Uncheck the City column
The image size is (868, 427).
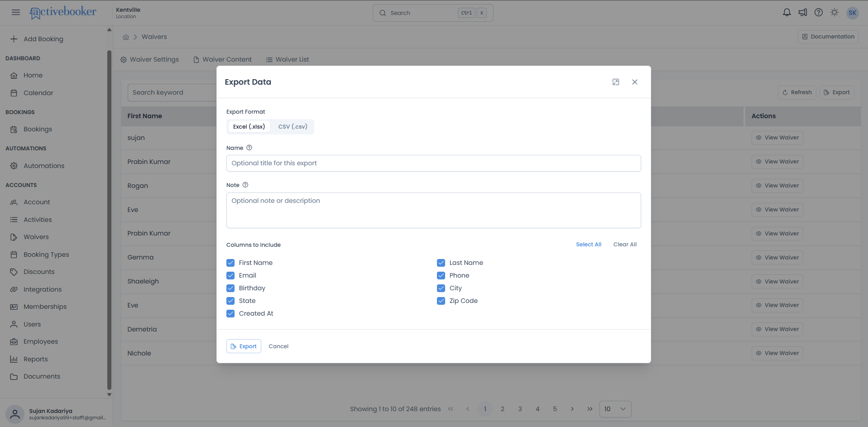click(x=441, y=288)
